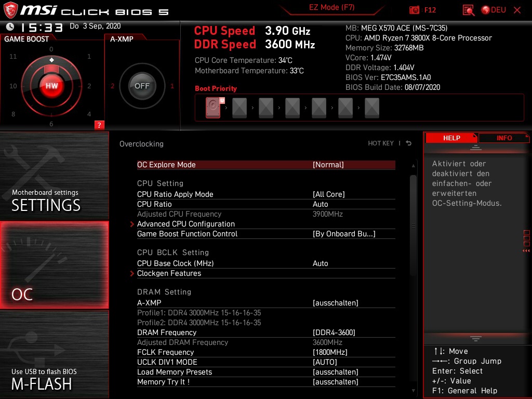The width and height of the screenshot is (532, 399).
Task: Click the Game Boost dial position 11
Action: [13, 56]
